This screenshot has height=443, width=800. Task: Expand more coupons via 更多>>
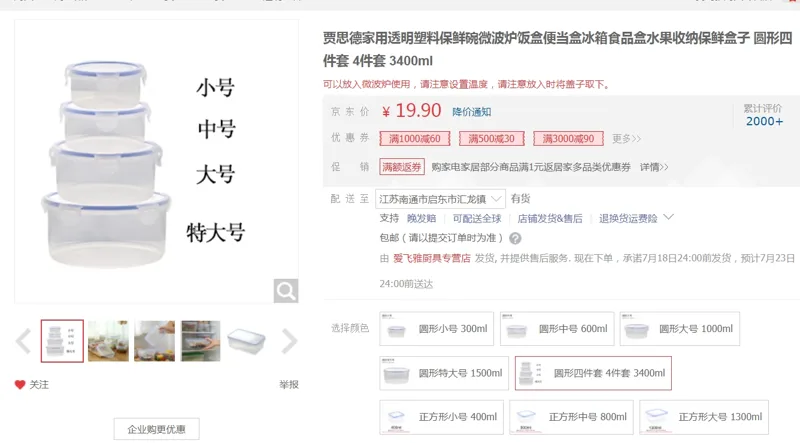pyautogui.click(x=627, y=139)
